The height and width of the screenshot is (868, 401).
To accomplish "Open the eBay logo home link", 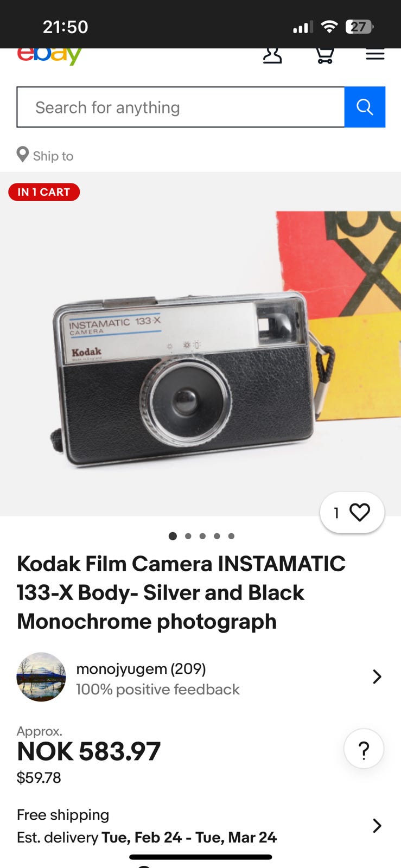I will [49, 56].
